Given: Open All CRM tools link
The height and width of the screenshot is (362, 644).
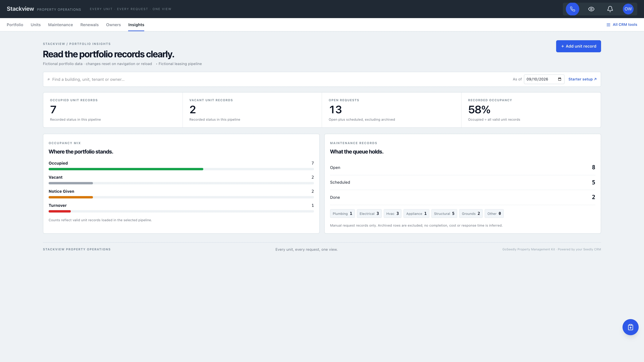Looking at the screenshot, I should tap(622, 25).
